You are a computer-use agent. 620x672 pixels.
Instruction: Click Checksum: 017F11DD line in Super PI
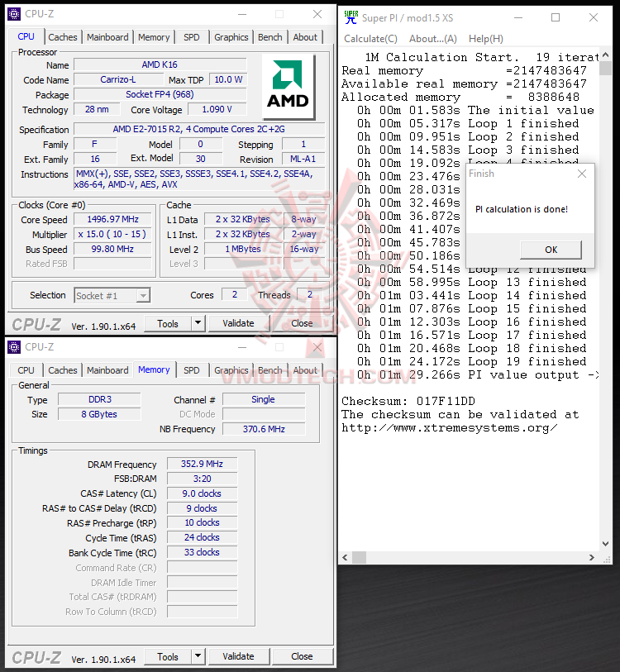coord(408,401)
